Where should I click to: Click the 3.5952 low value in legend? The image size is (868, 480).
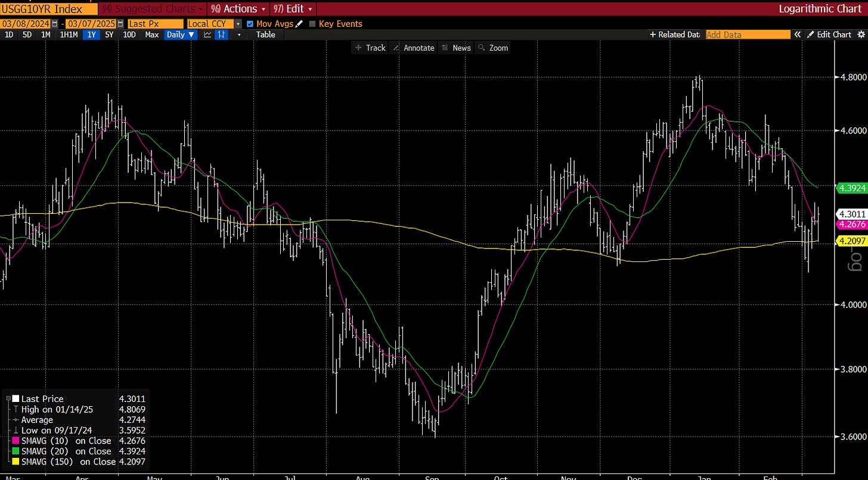coord(132,430)
